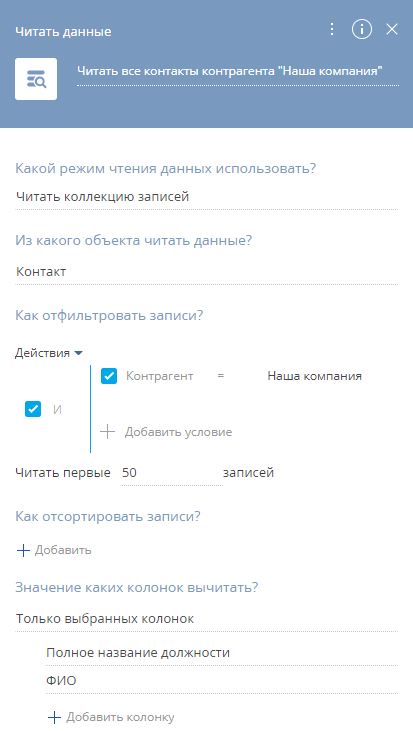413x731 pixels.
Task: Select the ФИО column row
Action: pyautogui.click(x=221, y=681)
